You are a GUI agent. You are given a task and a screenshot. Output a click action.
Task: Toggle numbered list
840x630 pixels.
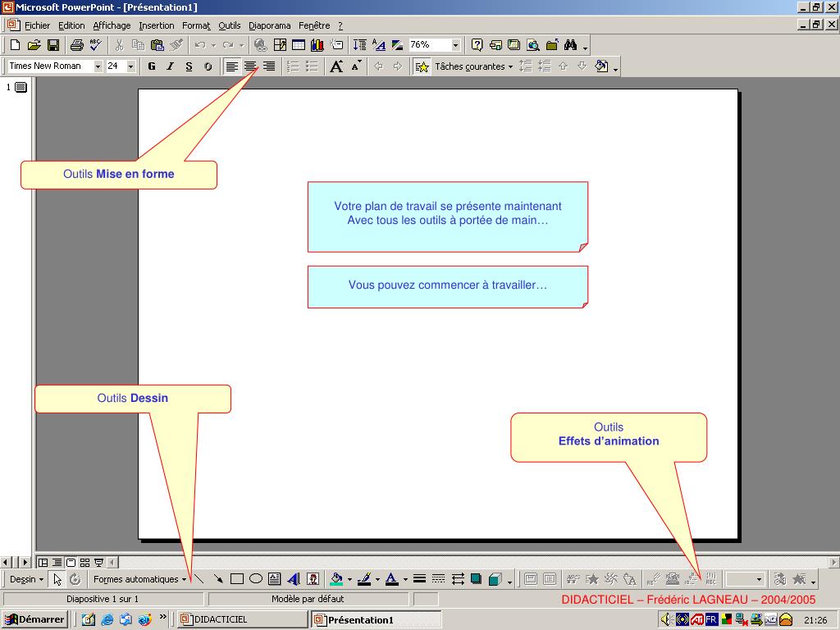(x=293, y=66)
